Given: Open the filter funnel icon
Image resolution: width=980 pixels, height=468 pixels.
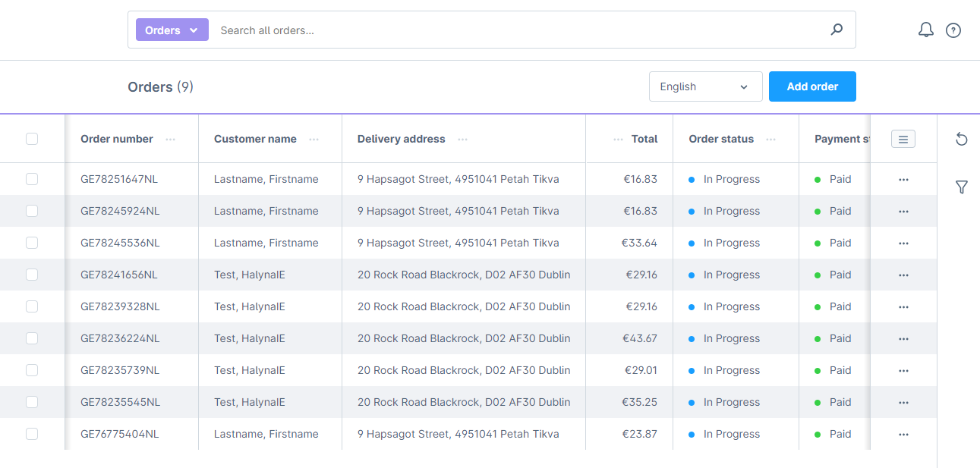Looking at the screenshot, I should click(x=962, y=187).
